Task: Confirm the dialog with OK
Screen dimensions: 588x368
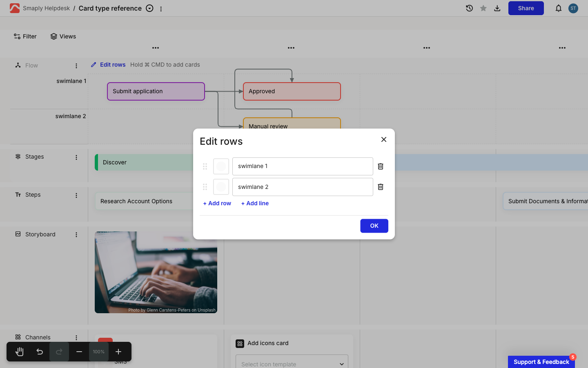Action: [374, 226]
